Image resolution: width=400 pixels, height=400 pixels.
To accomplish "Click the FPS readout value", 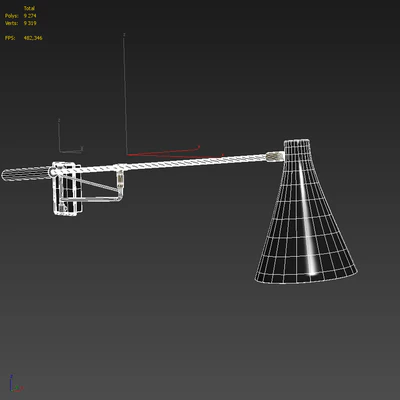I will [33, 38].
